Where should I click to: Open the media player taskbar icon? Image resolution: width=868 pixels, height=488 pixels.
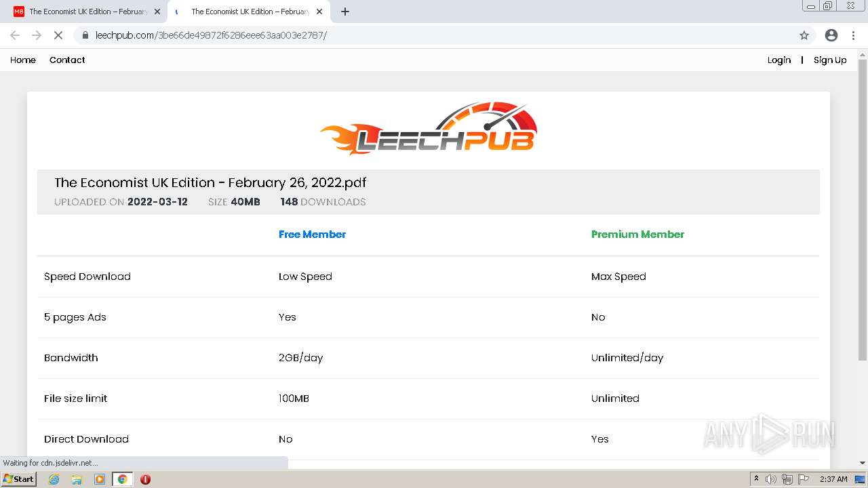click(100, 479)
